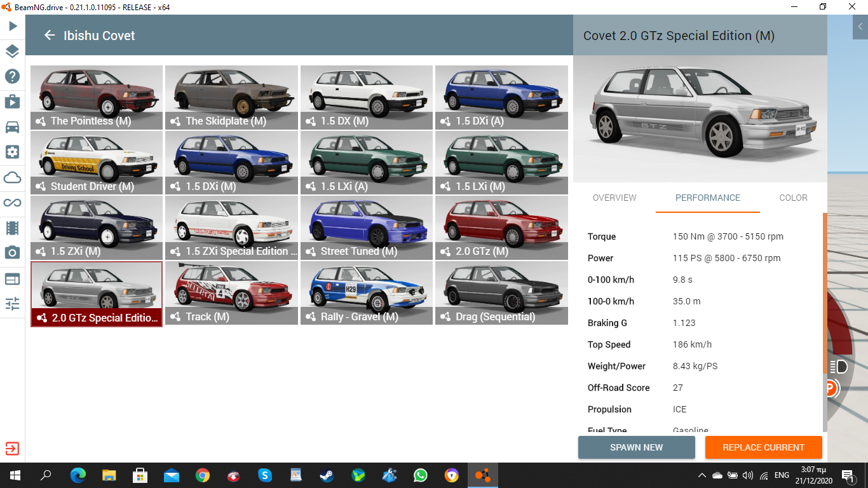The height and width of the screenshot is (488, 868).
Task: Choose the Rally - Gravel (M) car
Action: click(367, 293)
